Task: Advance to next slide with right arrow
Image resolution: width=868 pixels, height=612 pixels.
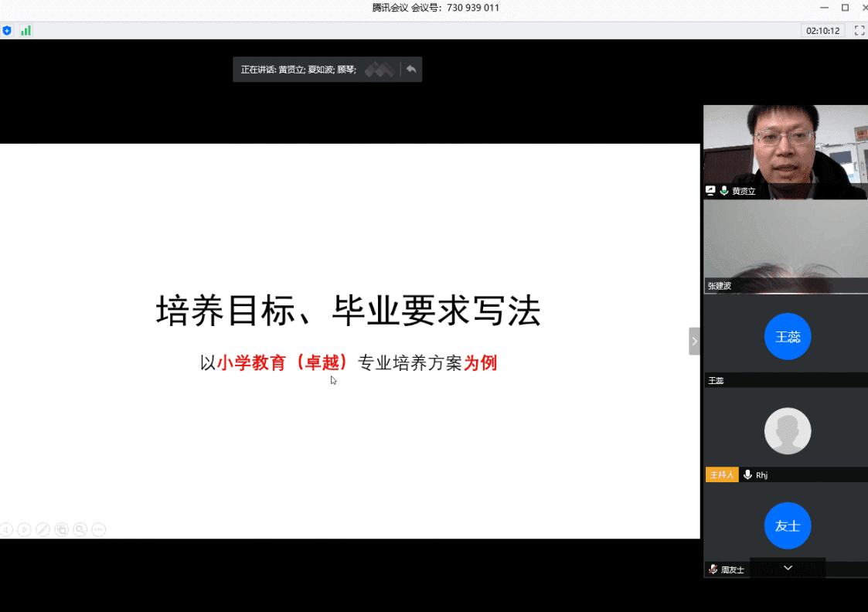Action: 25,529
